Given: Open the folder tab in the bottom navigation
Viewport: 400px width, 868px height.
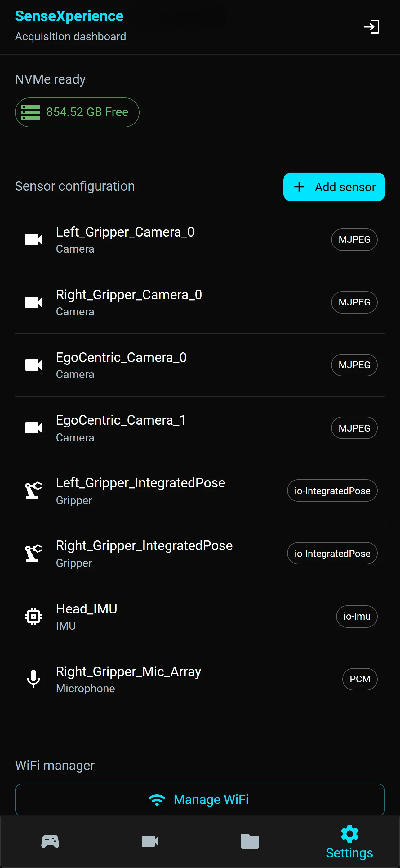Looking at the screenshot, I should pos(250,841).
